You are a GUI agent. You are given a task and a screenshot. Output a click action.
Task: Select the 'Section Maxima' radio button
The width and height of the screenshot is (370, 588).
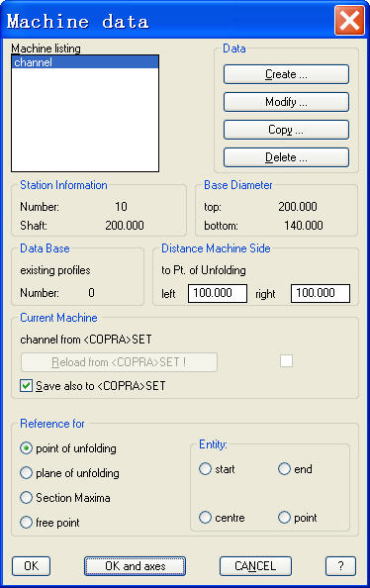(26, 498)
